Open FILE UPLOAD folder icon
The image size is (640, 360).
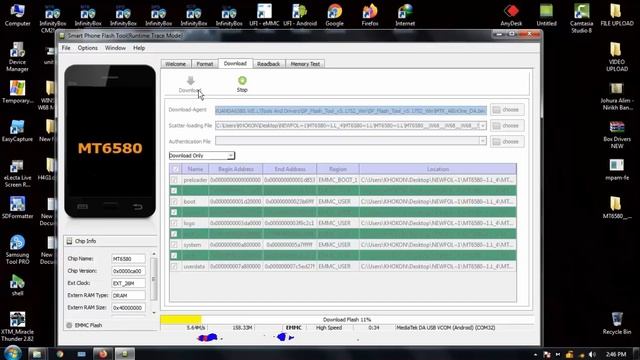tap(617, 15)
